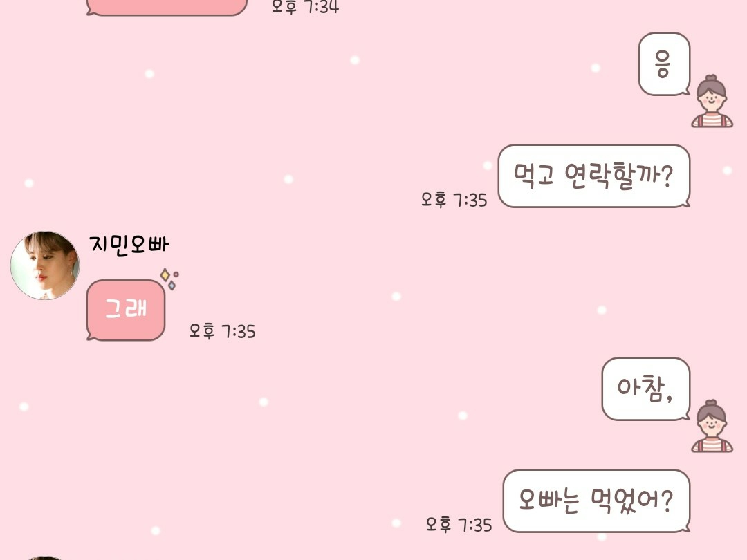Viewport: 747px width, 560px height.
Task: Select the 응 message bubble
Action: [664, 64]
